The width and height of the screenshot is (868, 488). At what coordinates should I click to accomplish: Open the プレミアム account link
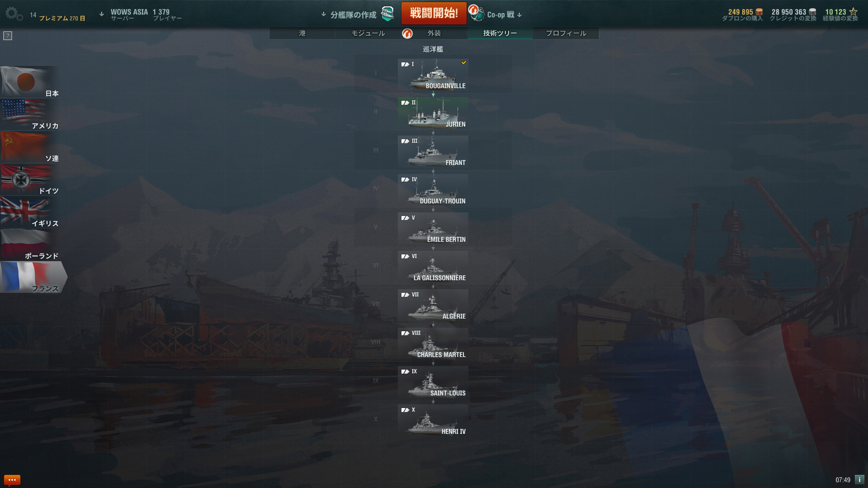coord(62,18)
